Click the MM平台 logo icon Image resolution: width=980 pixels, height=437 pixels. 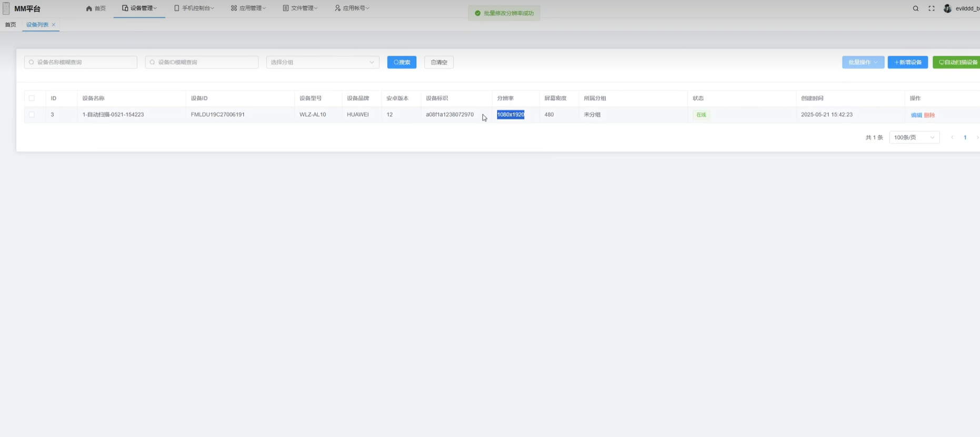(x=6, y=9)
